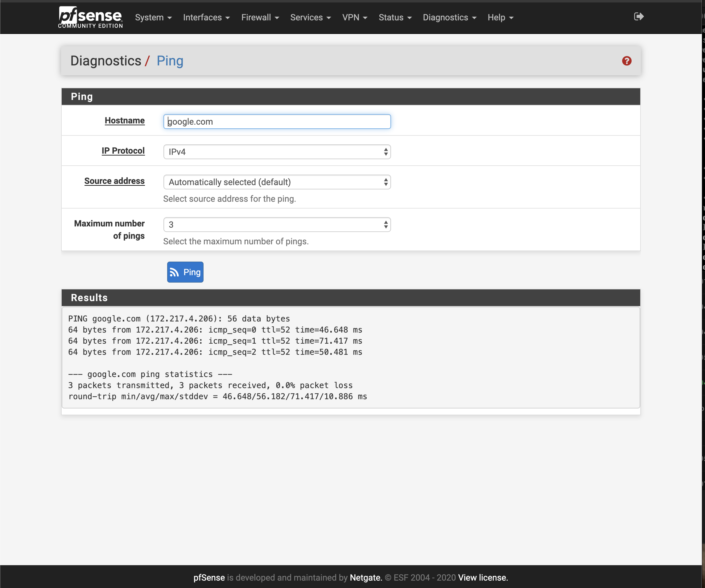
Task: Open the Status menu
Action: [x=395, y=18]
